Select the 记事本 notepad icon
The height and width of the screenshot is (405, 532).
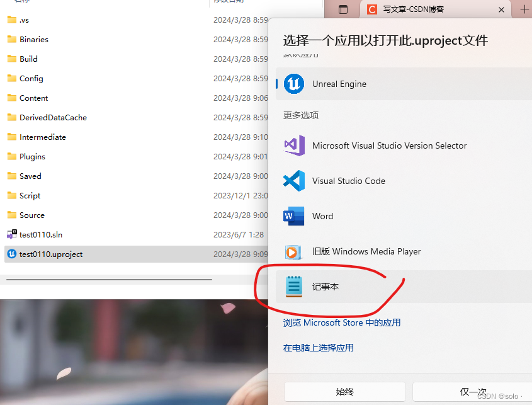(x=294, y=287)
